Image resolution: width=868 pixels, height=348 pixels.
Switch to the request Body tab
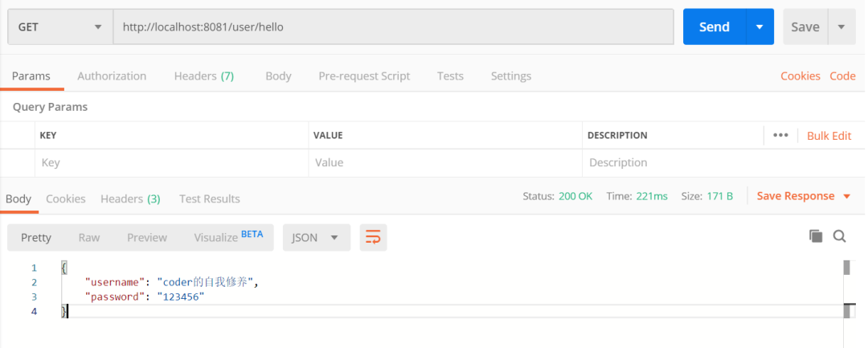(x=278, y=76)
